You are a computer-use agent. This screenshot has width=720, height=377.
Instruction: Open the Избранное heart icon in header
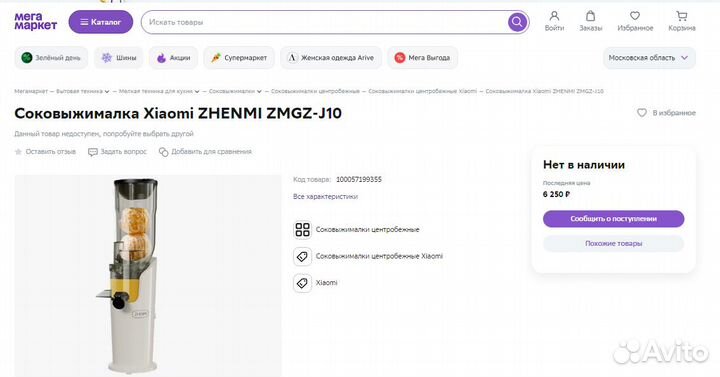635,22
